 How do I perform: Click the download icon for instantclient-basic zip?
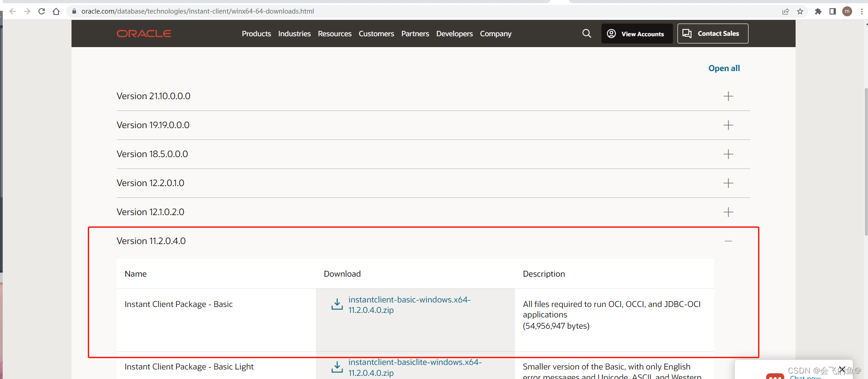(x=337, y=304)
